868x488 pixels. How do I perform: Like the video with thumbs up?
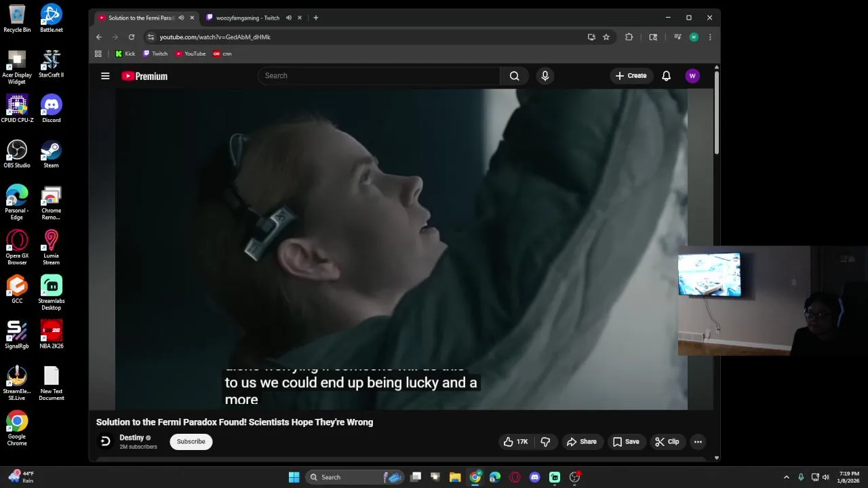point(515,442)
